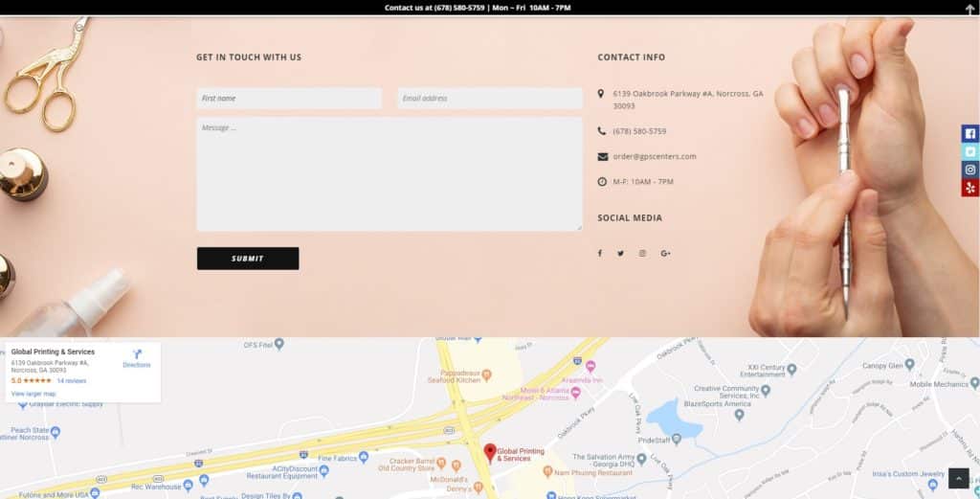980x499 pixels.
Task: Click the 6139 Oakbrook Parkway address text
Action: pyautogui.click(x=688, y=100)
